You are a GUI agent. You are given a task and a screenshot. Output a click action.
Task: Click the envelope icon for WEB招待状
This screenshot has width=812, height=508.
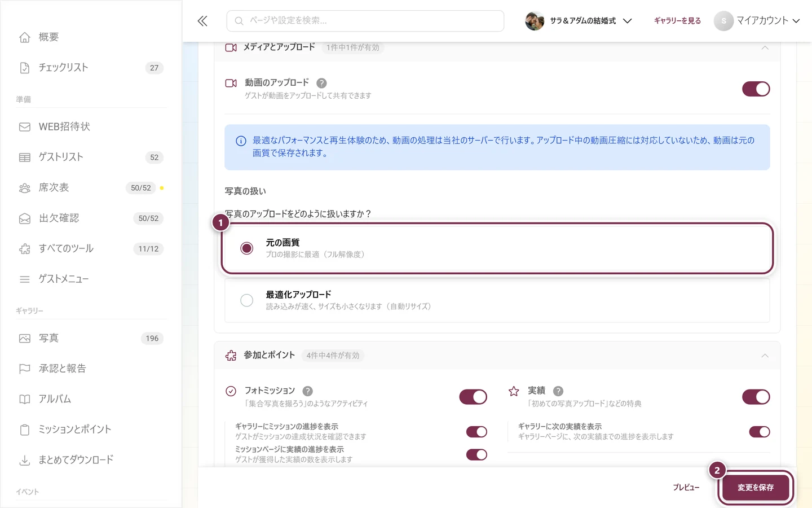(x=25, y=127)
